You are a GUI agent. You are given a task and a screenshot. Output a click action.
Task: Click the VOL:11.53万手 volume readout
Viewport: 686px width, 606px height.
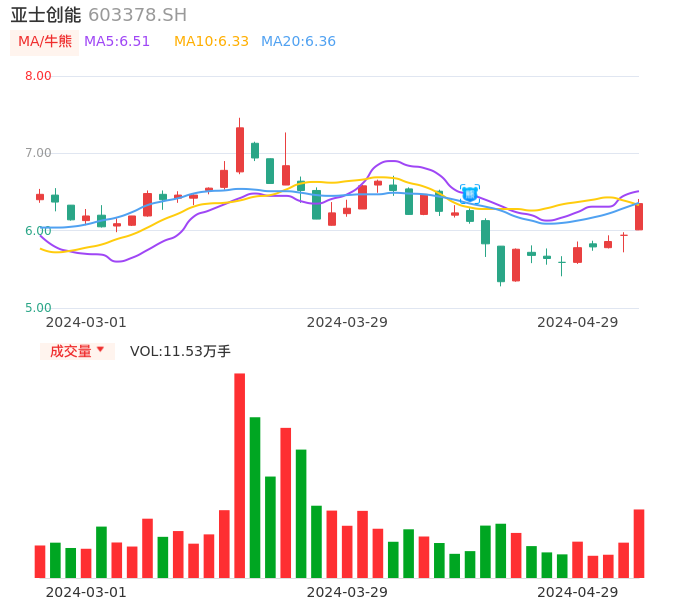pos(180,351)
